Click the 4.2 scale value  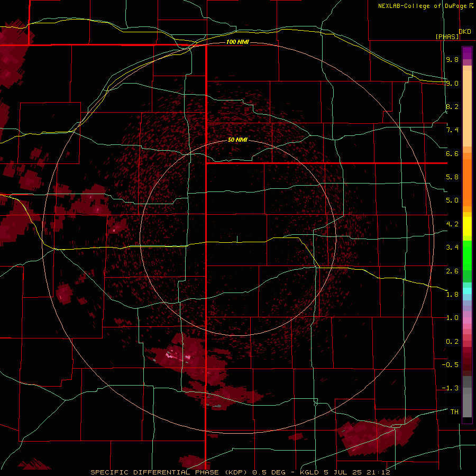[452, 224]
